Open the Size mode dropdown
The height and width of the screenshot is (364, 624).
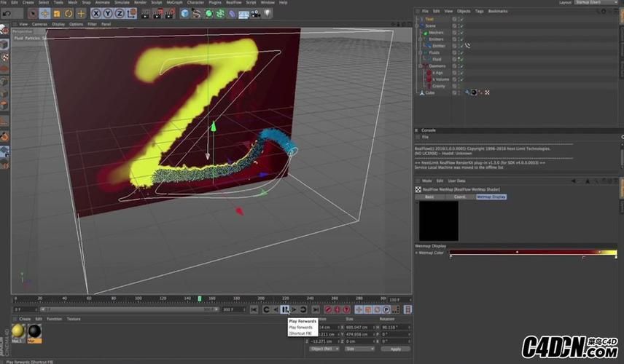[360, 349]
